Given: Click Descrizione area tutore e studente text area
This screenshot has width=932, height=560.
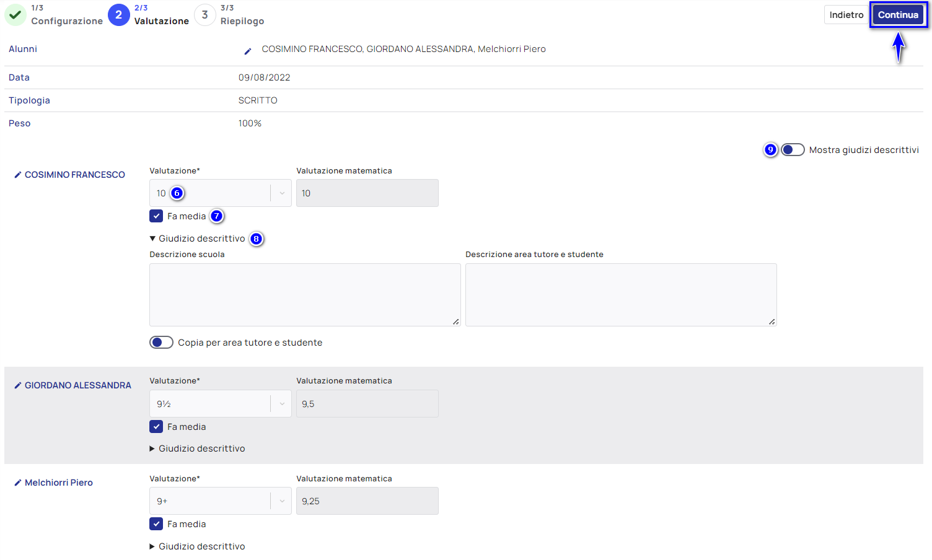Looking at the screenshot, I should (x=621, y=295).
